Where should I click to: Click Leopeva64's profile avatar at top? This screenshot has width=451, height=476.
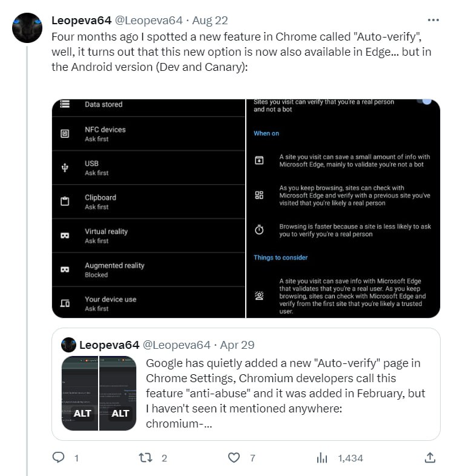click(27, 28)
